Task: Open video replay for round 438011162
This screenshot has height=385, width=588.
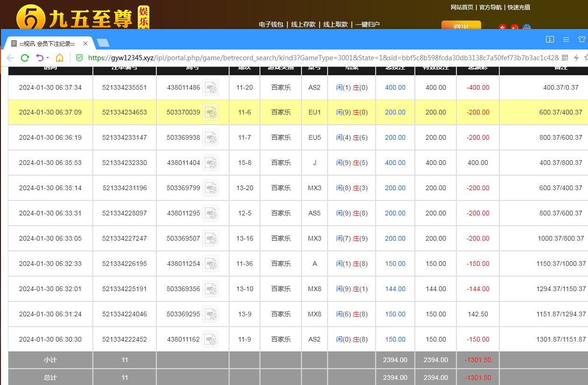Action: coord(210,340)
